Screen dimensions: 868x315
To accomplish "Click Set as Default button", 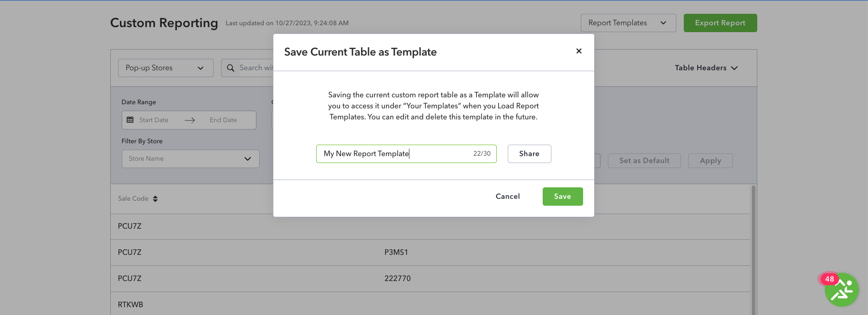I will tap(644, 161).
